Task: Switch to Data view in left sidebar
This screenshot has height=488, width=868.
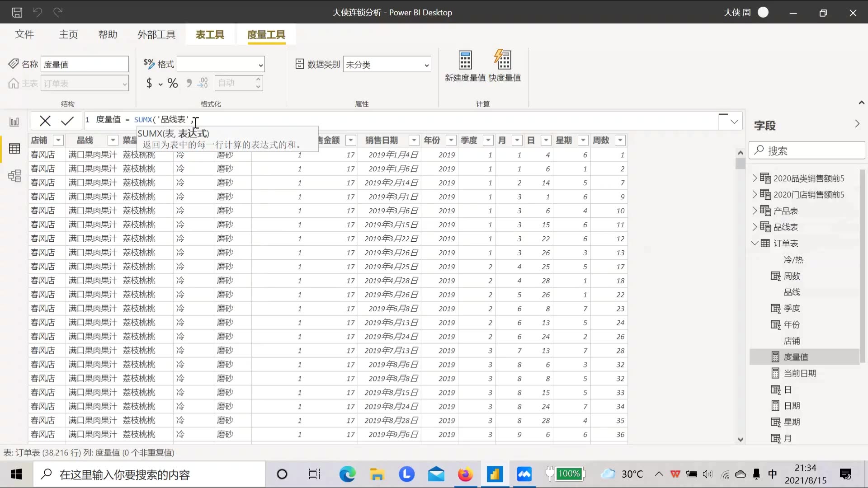Action: [15, 148]
